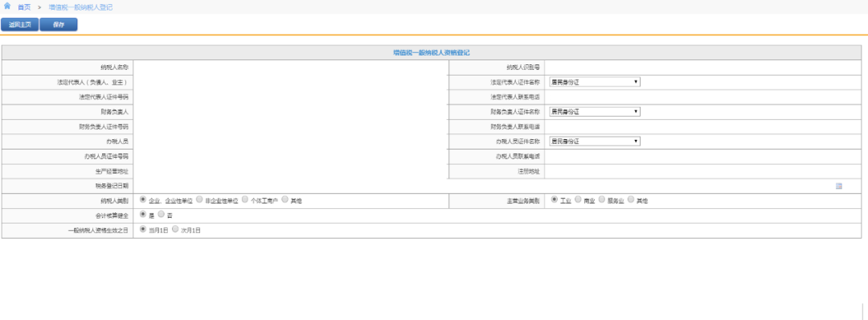Viewport: 868px width, 320px height.
Task: Click the 返回主页 button
Action: (20, 24)
